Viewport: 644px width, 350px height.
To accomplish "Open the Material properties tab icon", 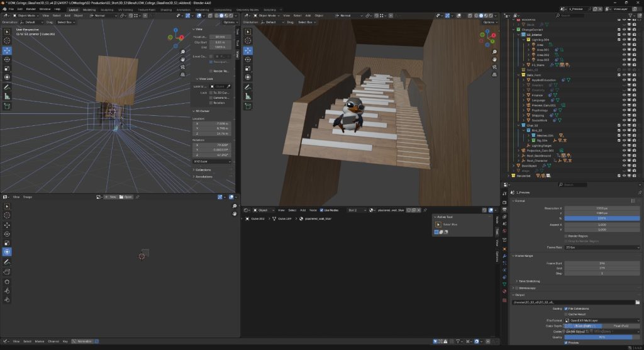I will pyautogui.click(x=505, y=291).
